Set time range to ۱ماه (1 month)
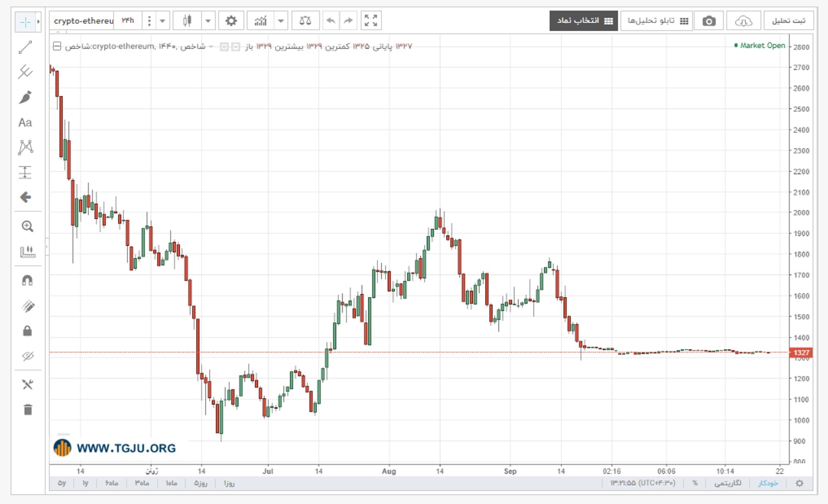Viewport: 828px width, 504px height. (x=171, y=483)
